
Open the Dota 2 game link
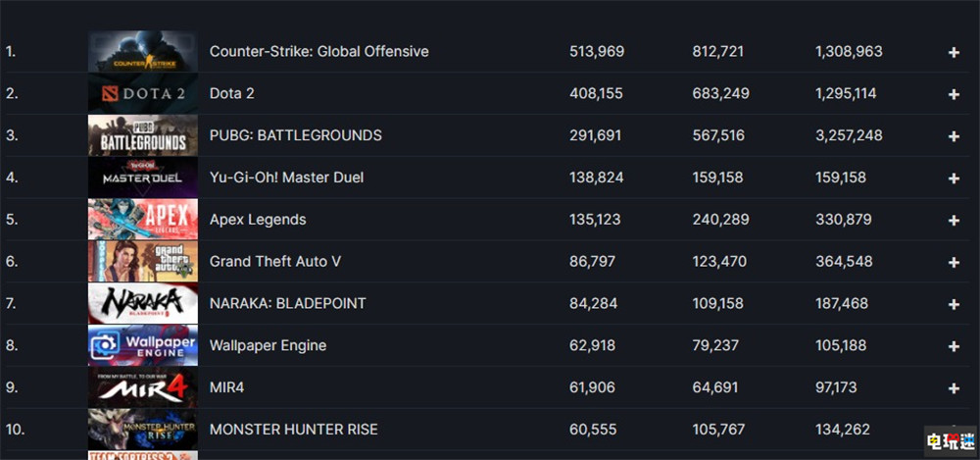[232, 93]
